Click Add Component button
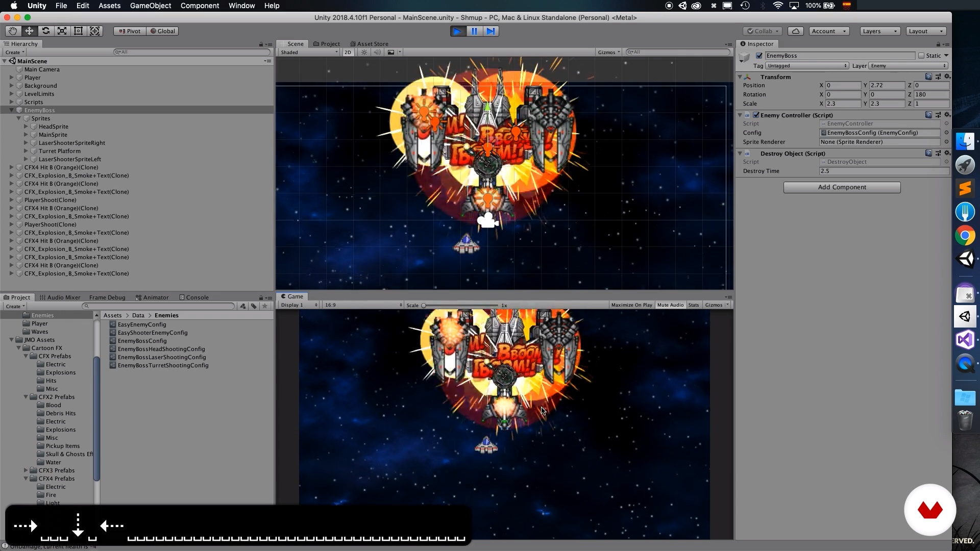 [x=842, y=187]
